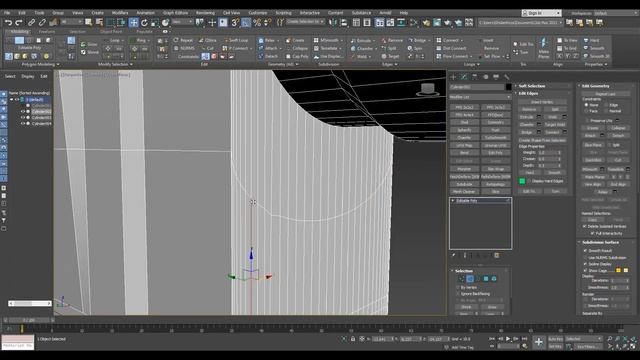Collapse the Subdivision Surface rollout
Image resolution: width=640 pixels, height=360 pixels.
click(606, 242)
